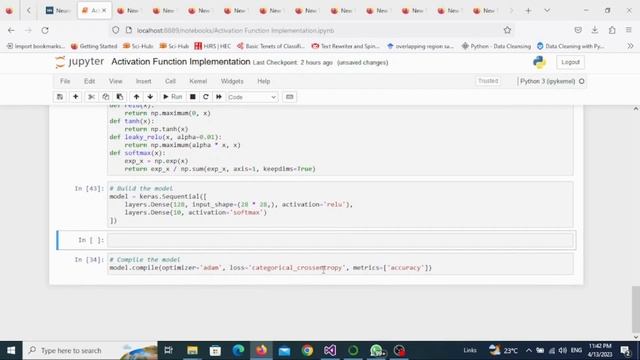Copy selected cells icon

coord(106,97)
